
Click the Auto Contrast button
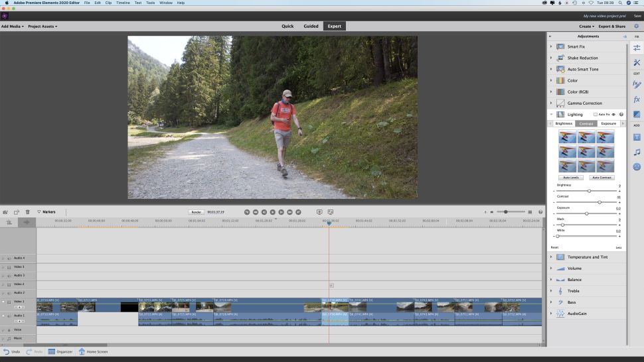tap(602, 178)
